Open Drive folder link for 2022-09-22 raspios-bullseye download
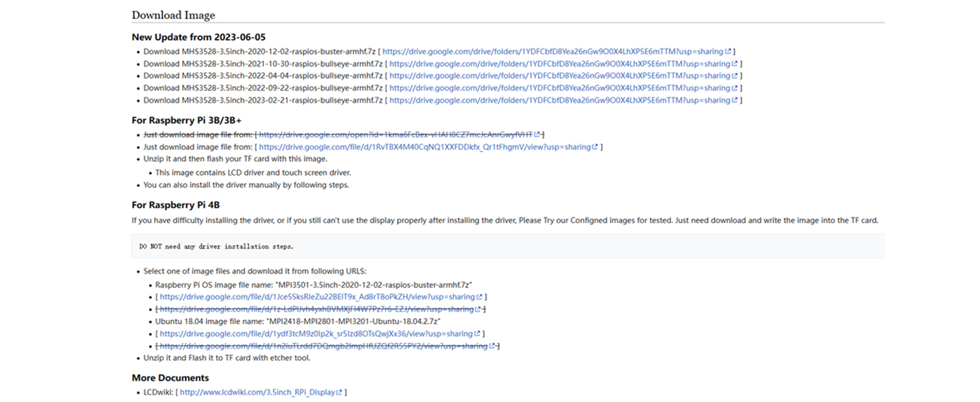This screenshot has height=402, width=980. 560,88
